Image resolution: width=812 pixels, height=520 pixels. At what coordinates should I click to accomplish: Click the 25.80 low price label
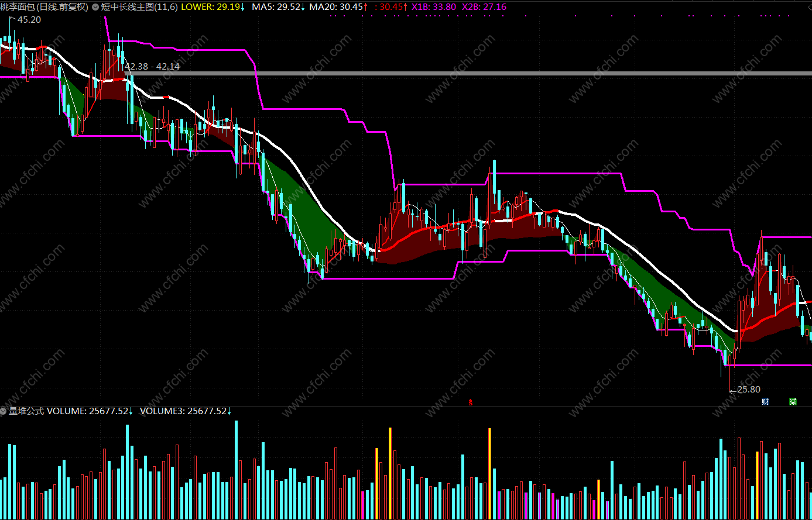tap(749, 390)
